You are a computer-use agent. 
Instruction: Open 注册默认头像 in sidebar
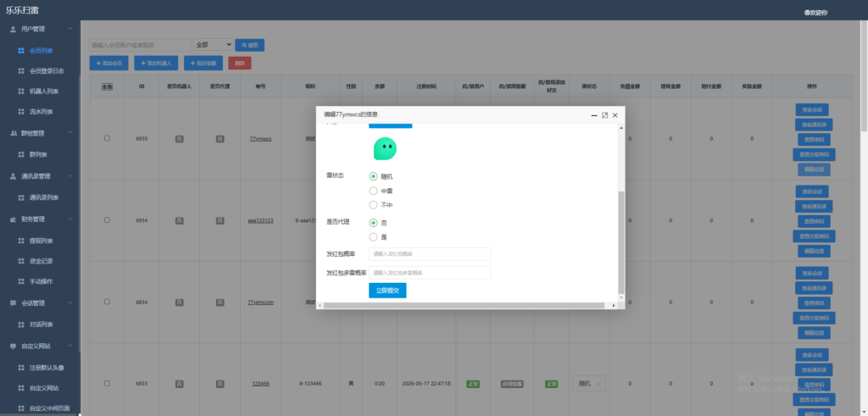47,368
